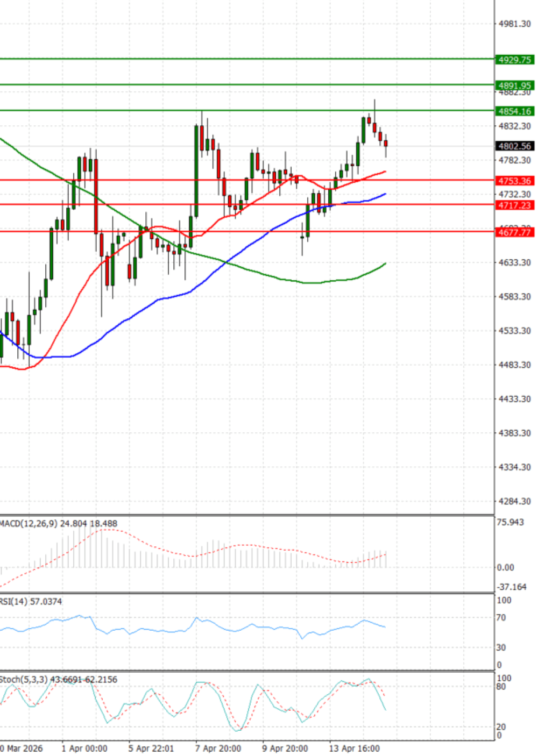Click the 1 Apr 00:00 time label
538x756 pixels.
point(84,748)
